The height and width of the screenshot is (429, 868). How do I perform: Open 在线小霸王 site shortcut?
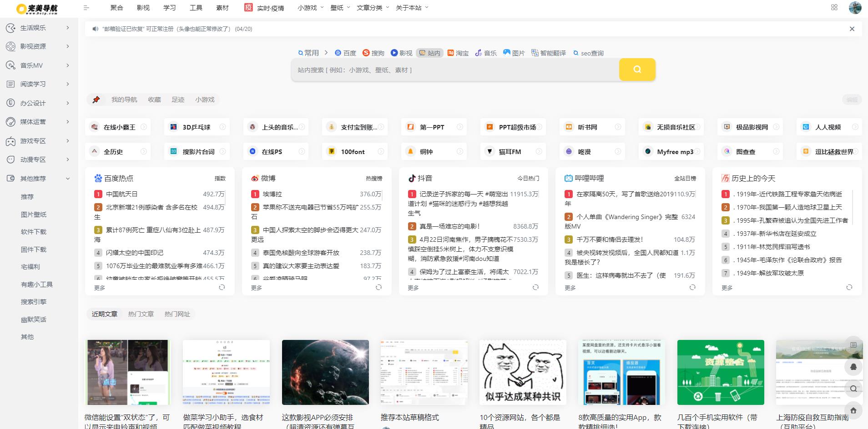pyautogui.click(x=117, y=127)
